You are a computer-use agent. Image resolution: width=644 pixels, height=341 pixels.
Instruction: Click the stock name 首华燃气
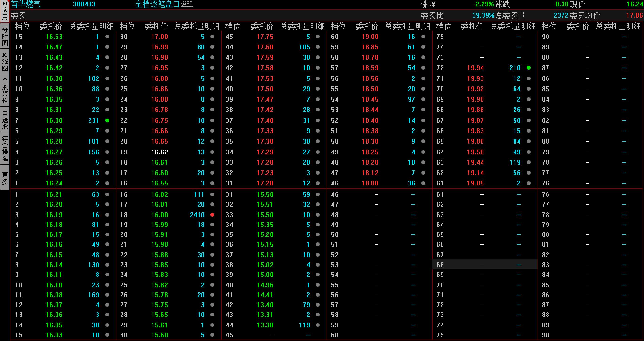coord(25,4)
